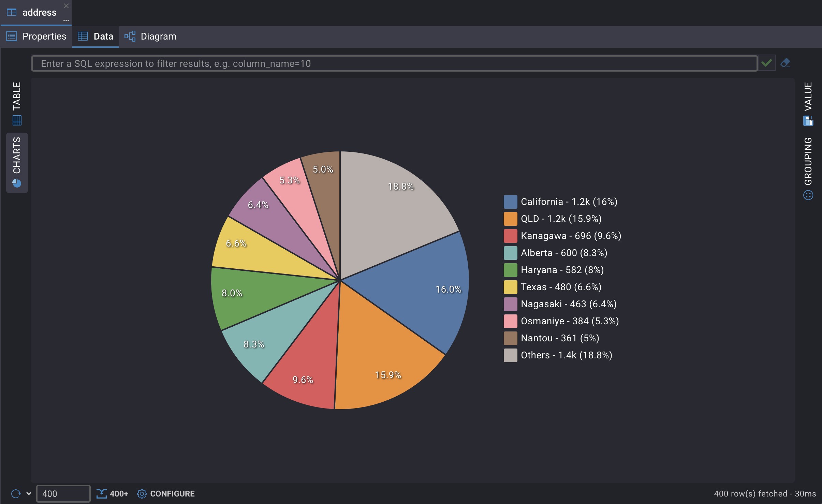Click the QLD orange legend swatch
Image resolution: width=822 pixels, height=504 pixels.
point(510,219)
